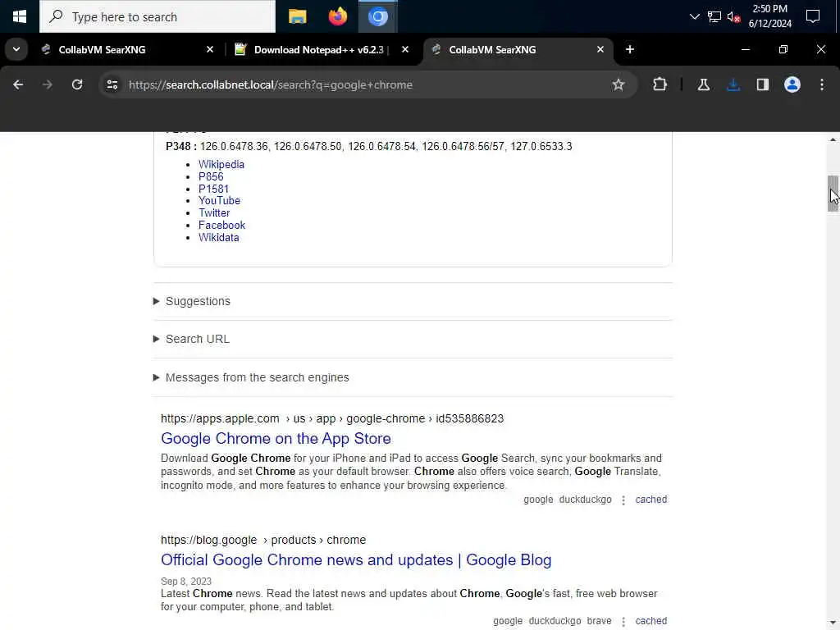840x630 pixels.
Task: Reload the current page
Action: point(77,84)
